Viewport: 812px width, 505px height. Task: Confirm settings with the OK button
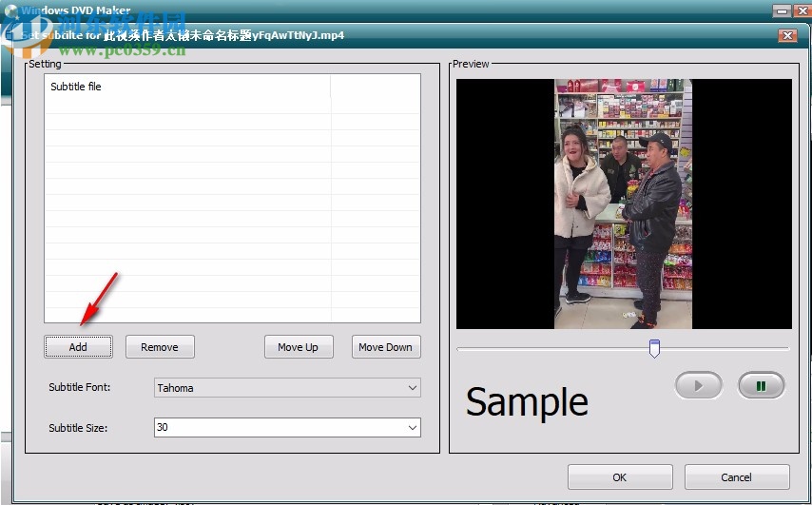point(620,477)
